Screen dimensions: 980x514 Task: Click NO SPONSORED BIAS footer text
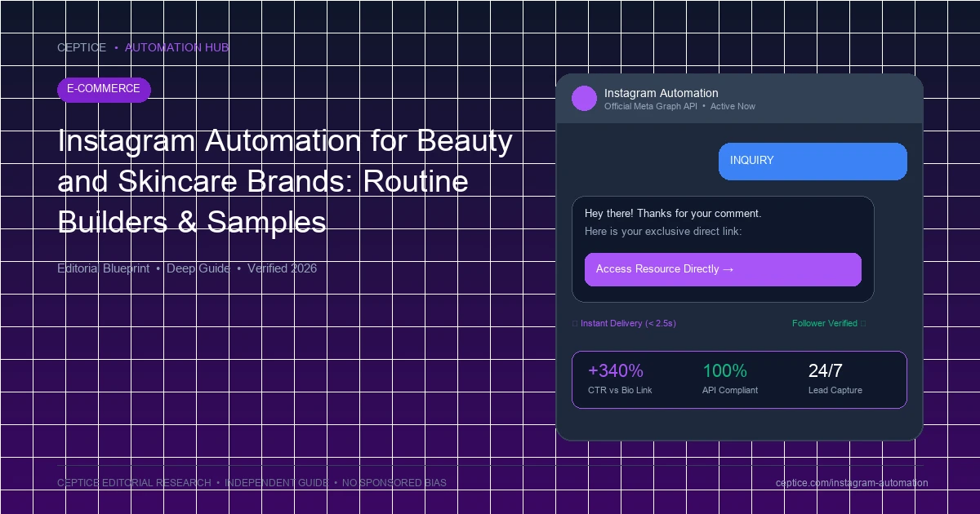point(394,483)
